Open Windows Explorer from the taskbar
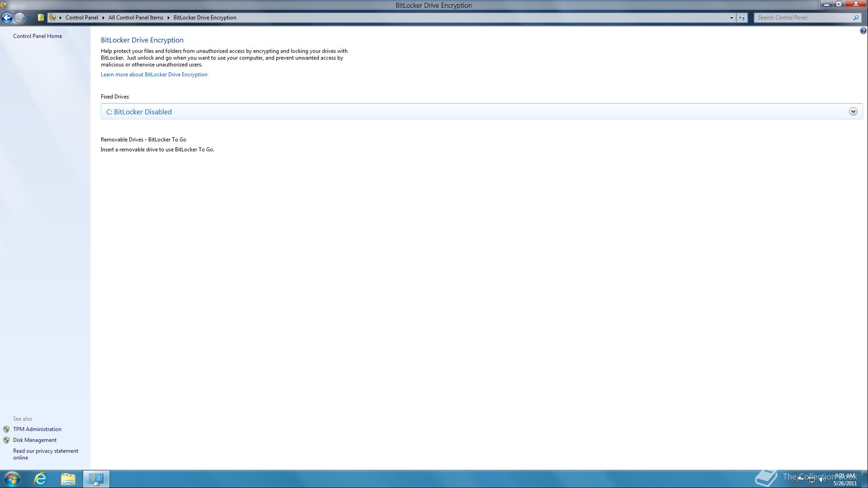The image size is (868, 488). tap(68, 479)
